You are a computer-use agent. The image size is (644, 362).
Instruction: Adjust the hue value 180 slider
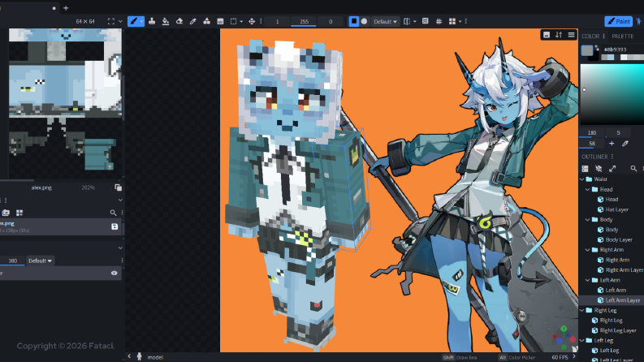[x=592, y=132]
